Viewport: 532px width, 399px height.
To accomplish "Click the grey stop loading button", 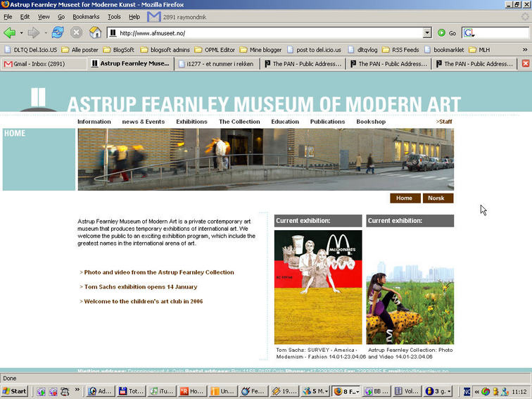I will tap(76, 32).
